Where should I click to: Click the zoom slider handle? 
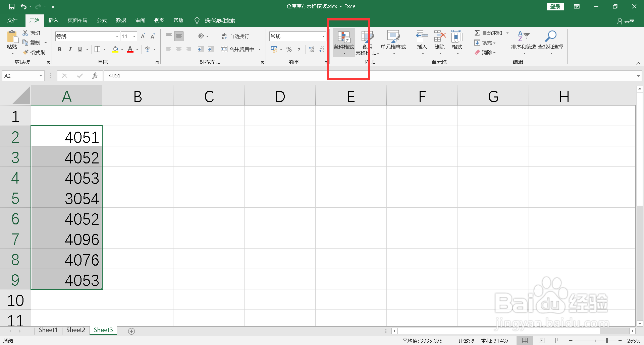click(x=606, y=341)
